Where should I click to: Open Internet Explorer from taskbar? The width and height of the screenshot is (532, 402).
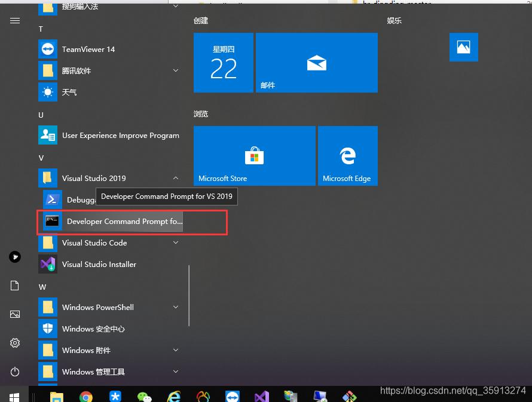[174, 397]
